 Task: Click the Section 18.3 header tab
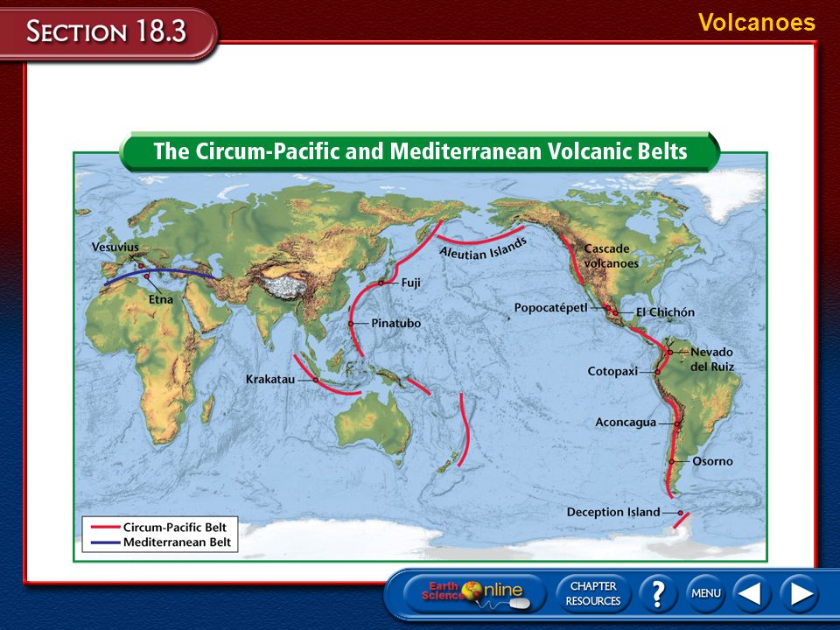coord(107,32)
